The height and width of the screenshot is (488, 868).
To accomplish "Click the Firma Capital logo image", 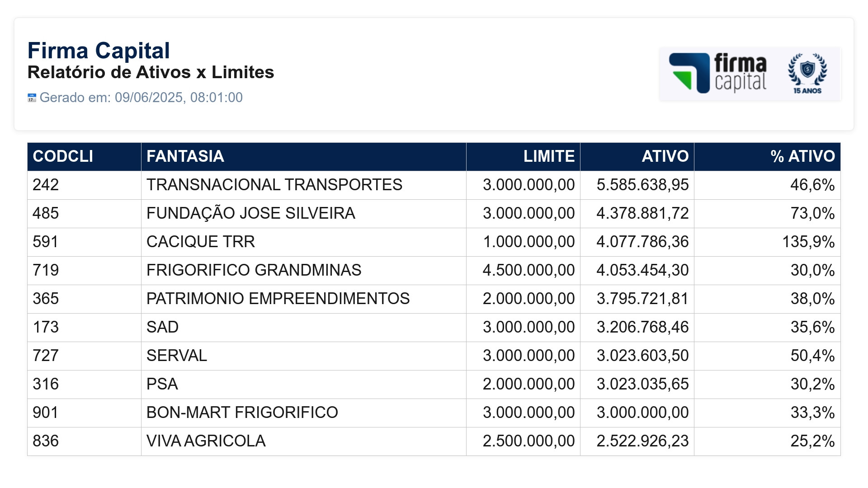I will [750, 74].
